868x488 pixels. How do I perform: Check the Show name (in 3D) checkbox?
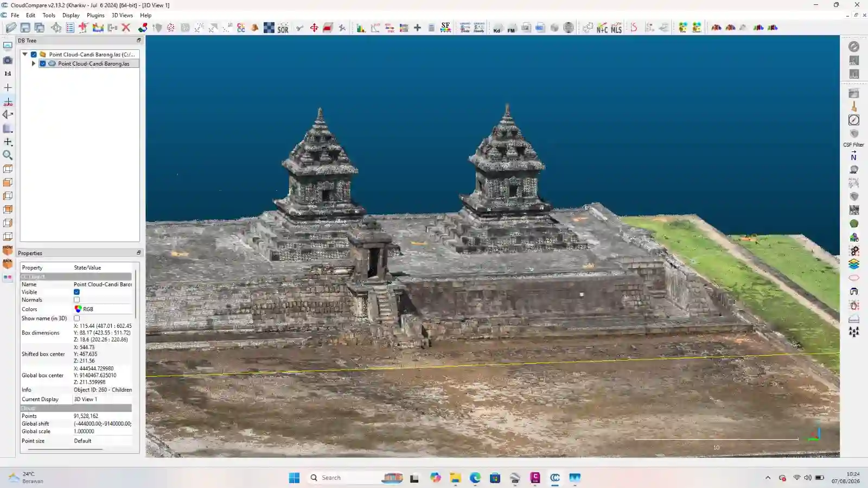coord(76,318)
